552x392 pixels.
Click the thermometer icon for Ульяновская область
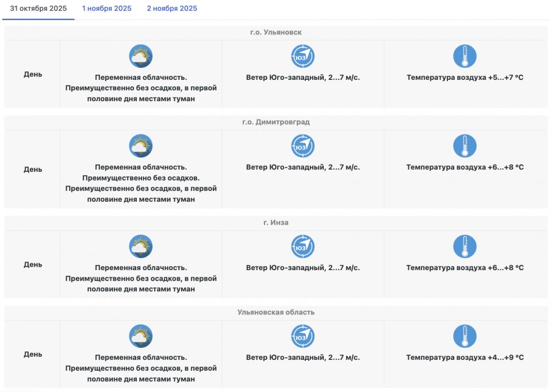point(465,336)
